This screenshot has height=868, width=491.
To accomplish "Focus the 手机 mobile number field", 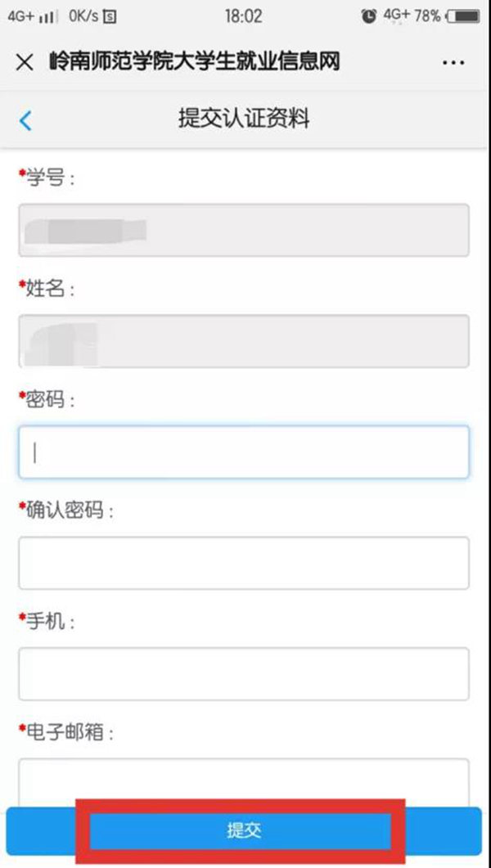I will tap(245, 672).
